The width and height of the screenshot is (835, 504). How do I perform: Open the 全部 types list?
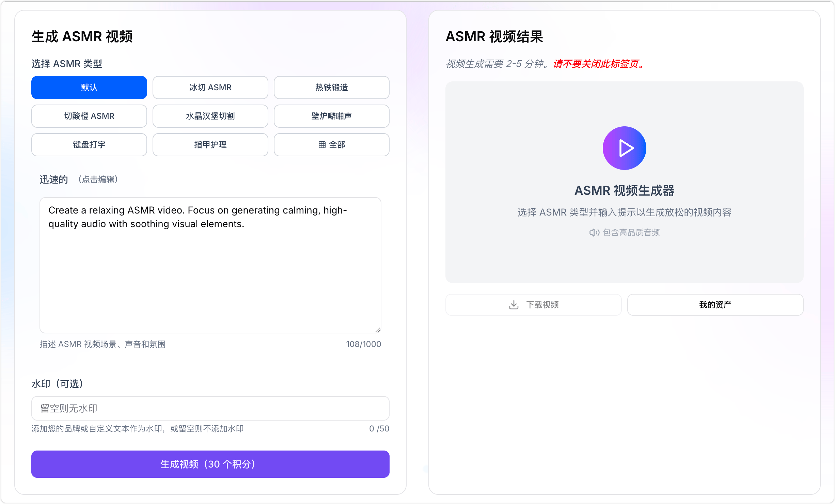click(x=332, y=145)
